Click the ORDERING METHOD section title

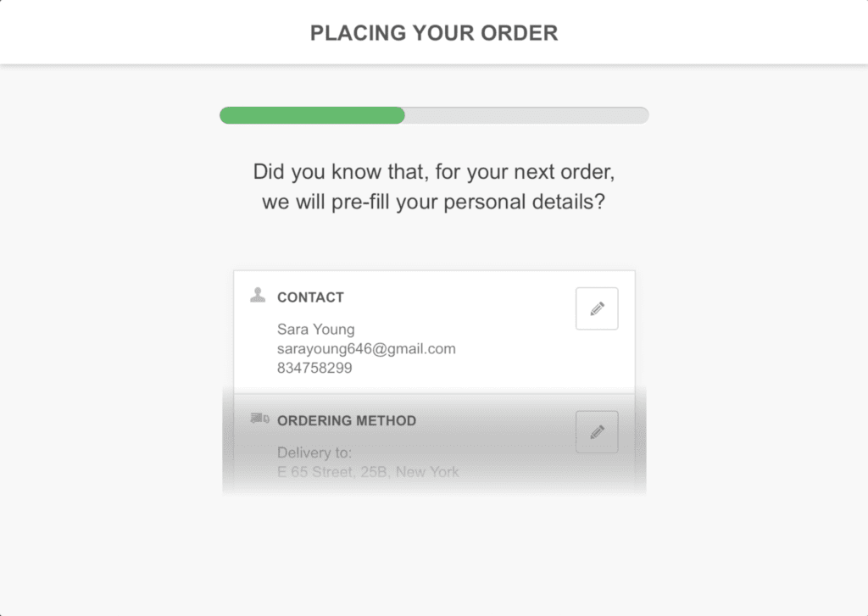tap(347, 420)
